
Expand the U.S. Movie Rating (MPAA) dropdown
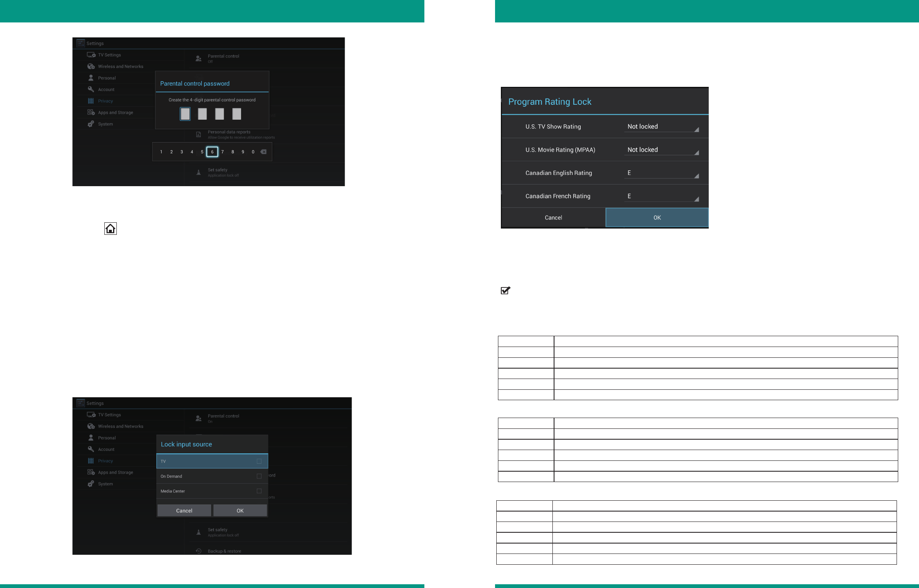(661, 150)
